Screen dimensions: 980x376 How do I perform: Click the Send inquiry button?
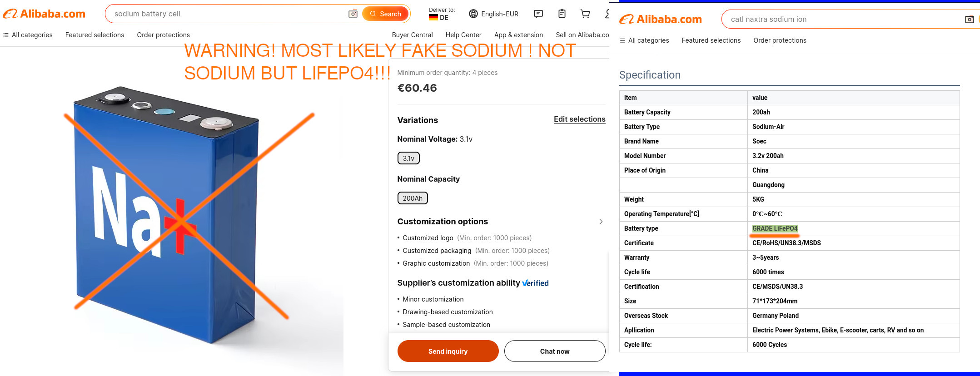coord(448,351)
